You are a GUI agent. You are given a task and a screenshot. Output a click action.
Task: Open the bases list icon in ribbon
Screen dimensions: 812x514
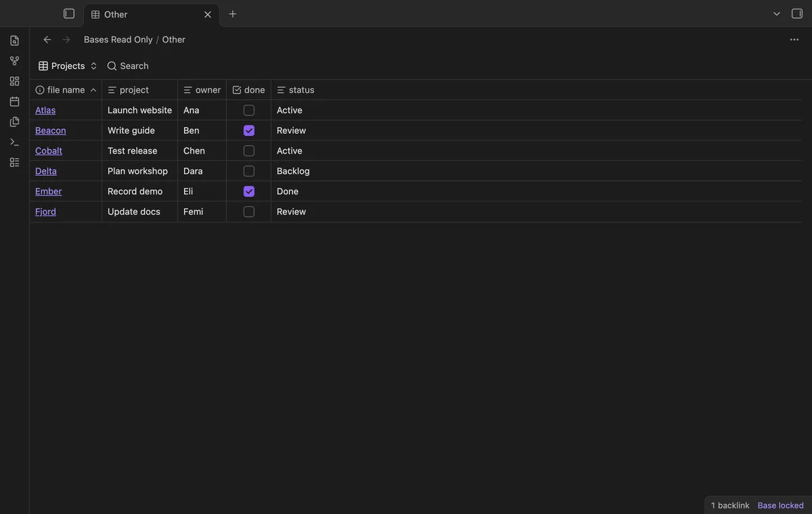pos(14,162)
